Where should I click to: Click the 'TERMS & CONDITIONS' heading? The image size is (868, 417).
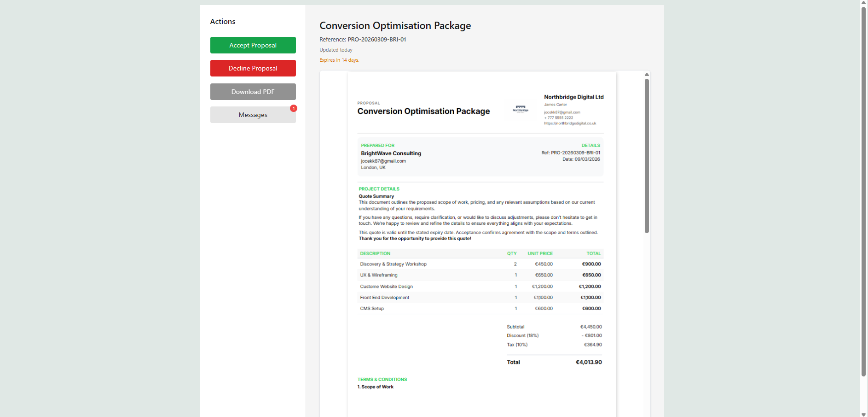click(x=382, y=380)
